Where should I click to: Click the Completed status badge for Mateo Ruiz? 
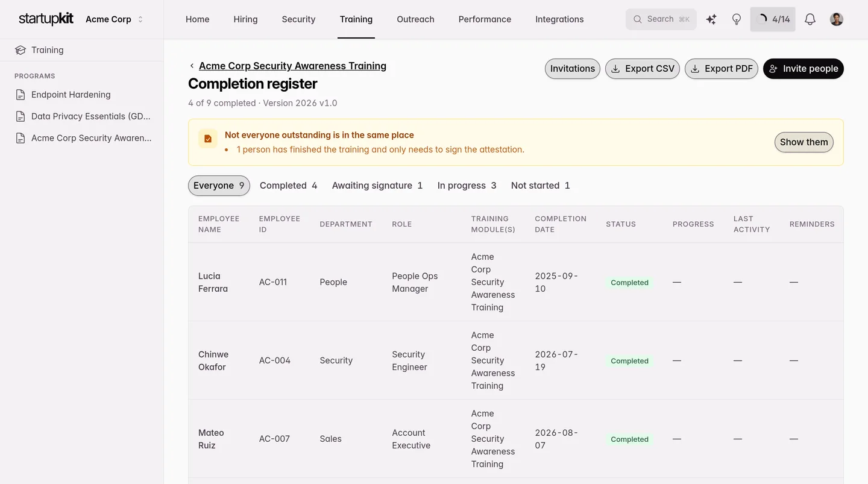pos(629,439)
